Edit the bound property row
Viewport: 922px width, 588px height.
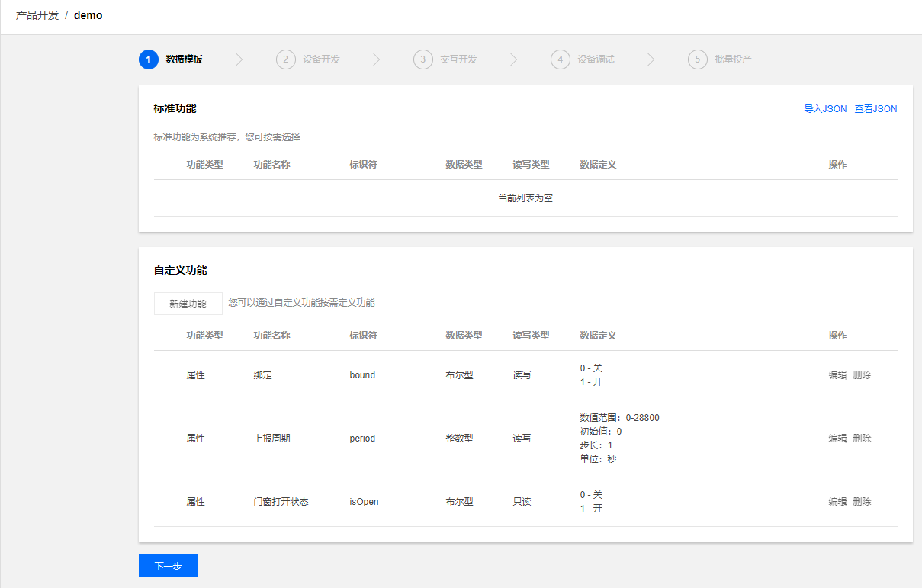(837, 374)
